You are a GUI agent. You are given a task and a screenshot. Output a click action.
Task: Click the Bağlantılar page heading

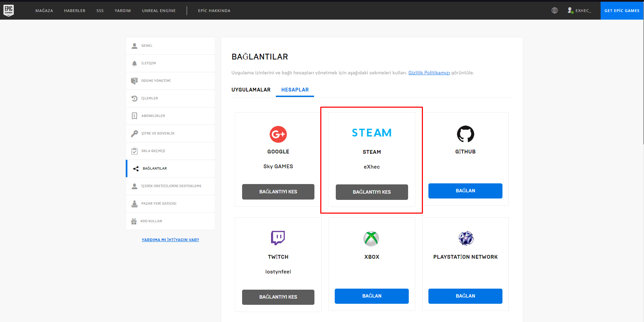(x=260, y=57)
